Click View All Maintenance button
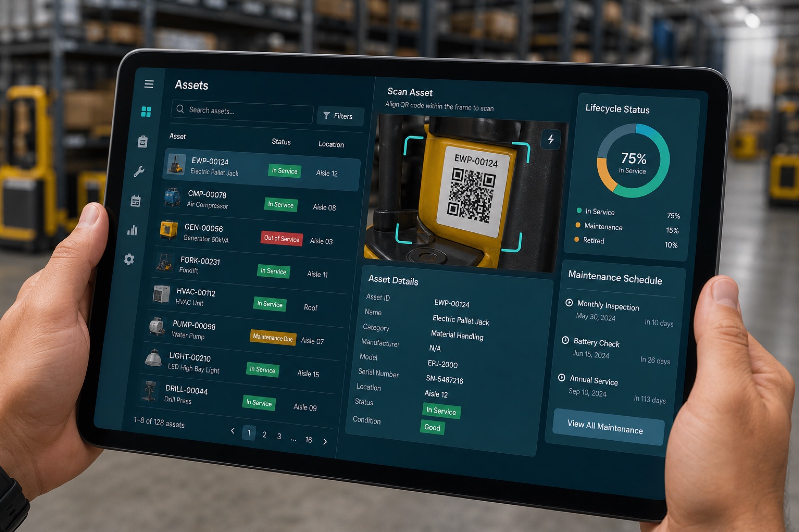This screenshot has height=532, width=799. [609, 427]
